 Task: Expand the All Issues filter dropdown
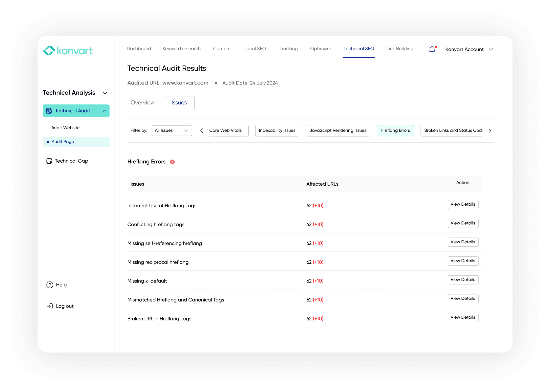click(x=186, y=130)
